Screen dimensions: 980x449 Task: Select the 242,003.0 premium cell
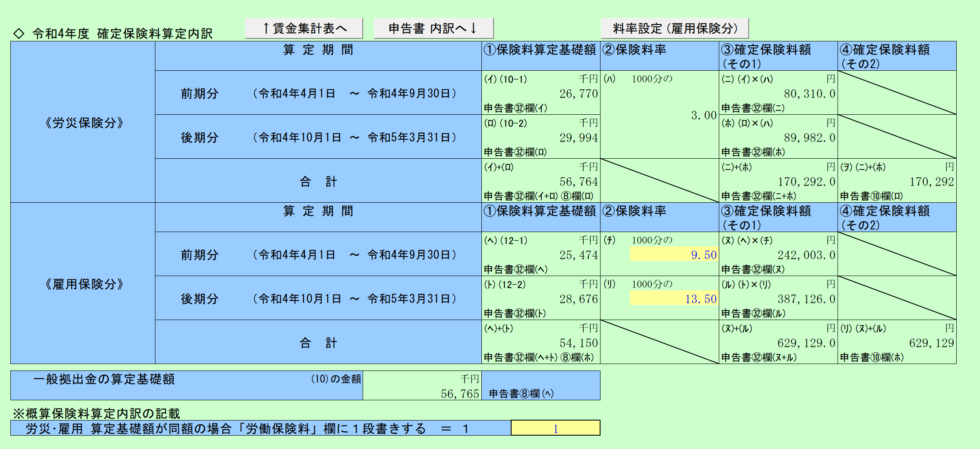[806, 255]
